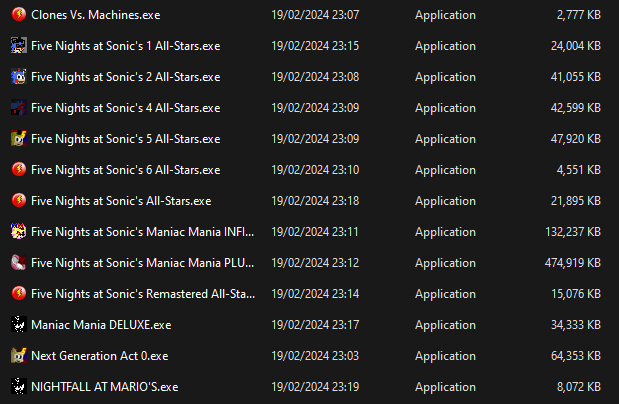Click the NIGHTFALL AT MARIO'S.exe icon

[x=18, y=387]
